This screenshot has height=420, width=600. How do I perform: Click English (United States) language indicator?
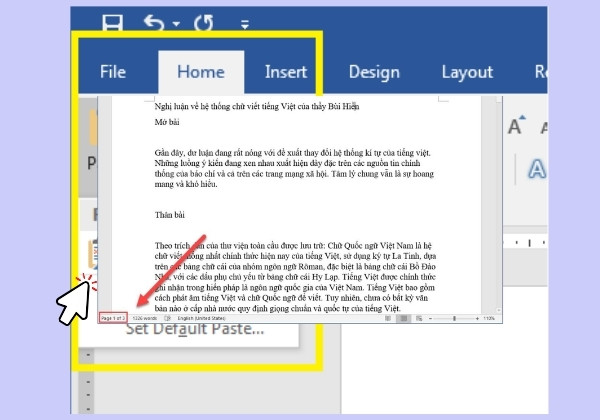click(x=201, y=318)
